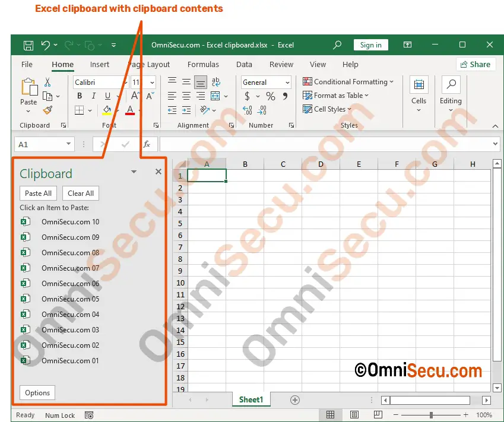Click the Wrap Text icon

coord(215,83)
